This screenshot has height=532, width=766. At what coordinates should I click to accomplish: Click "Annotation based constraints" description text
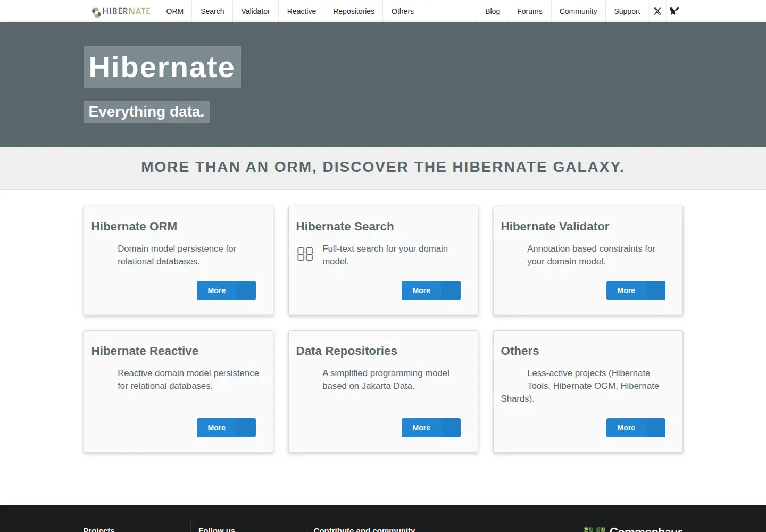point(591,255)
